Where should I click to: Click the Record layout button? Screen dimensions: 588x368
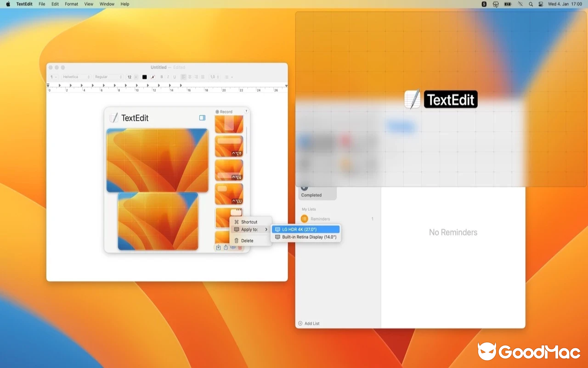pyautogui.click(x=224, y=112)
